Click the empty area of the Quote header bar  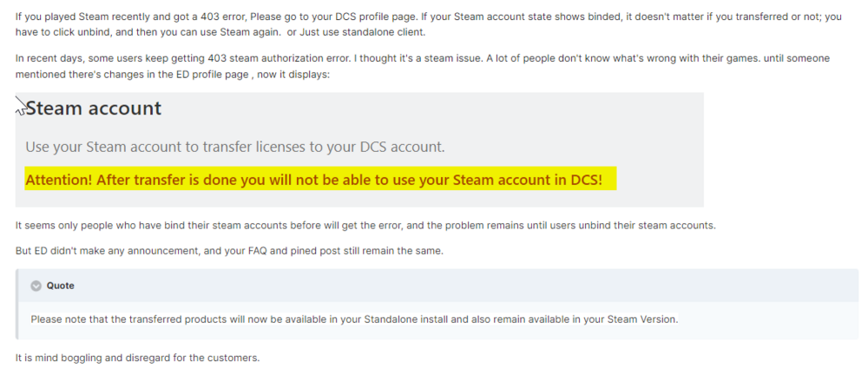point(434,286)
